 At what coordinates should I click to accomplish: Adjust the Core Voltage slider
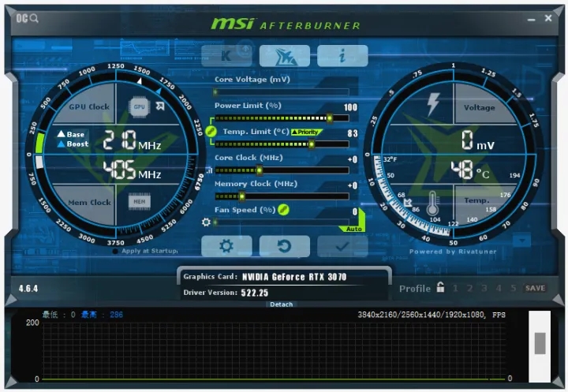tap(282, 92)
